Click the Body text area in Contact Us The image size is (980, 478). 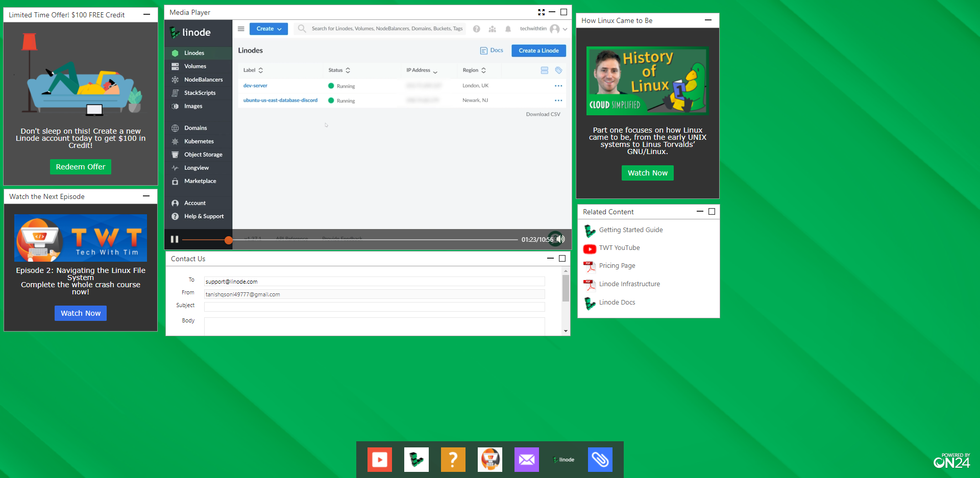(375, 326)
